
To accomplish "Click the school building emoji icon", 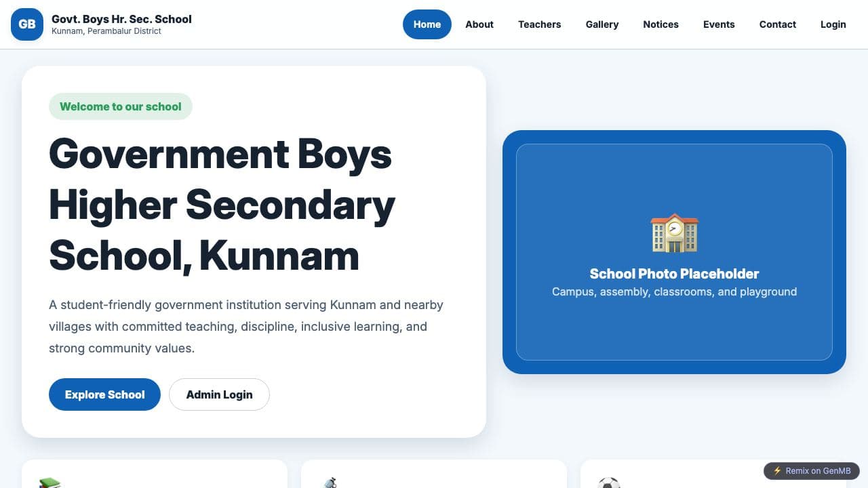I will [x=674, y=233].
